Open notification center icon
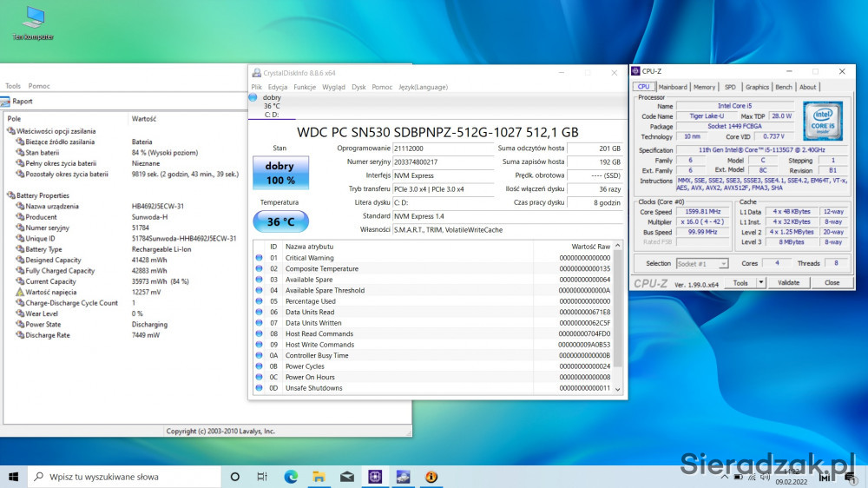 [x=851, y=477]
